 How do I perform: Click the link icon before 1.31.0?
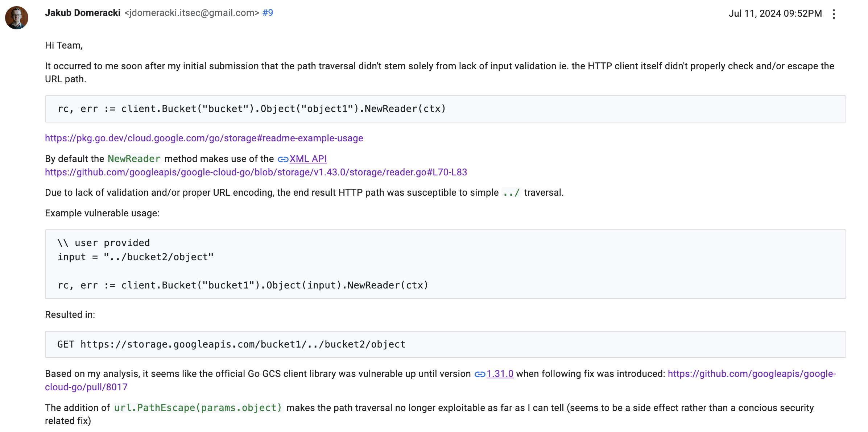point(480,374)
